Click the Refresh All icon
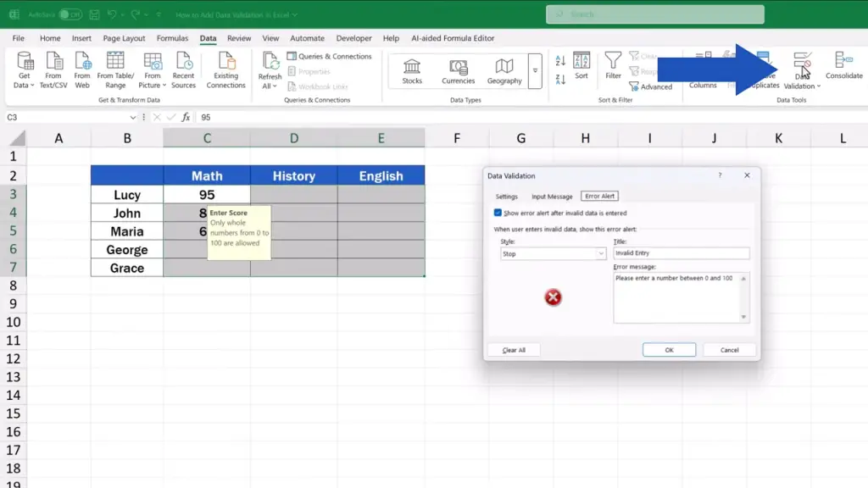Viewport: 868px width, 488px height. click(270, 62)
